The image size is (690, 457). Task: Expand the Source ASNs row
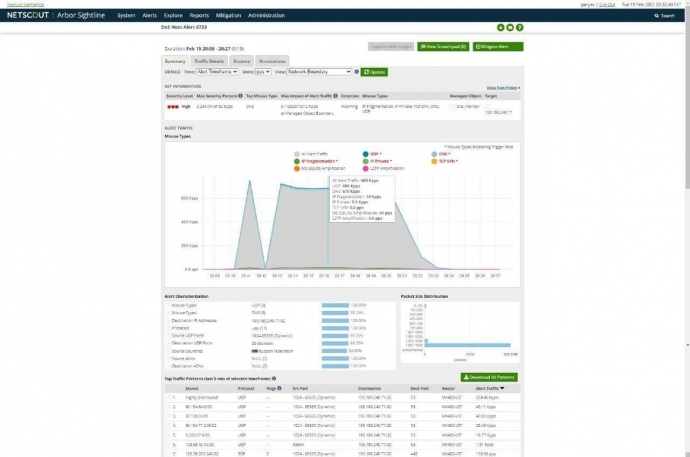click(168, 358)
